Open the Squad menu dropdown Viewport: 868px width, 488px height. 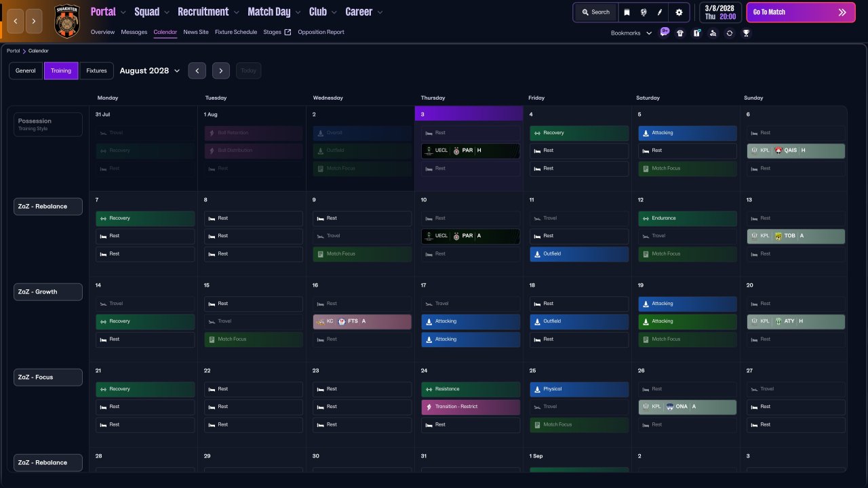tap(153, 12)
